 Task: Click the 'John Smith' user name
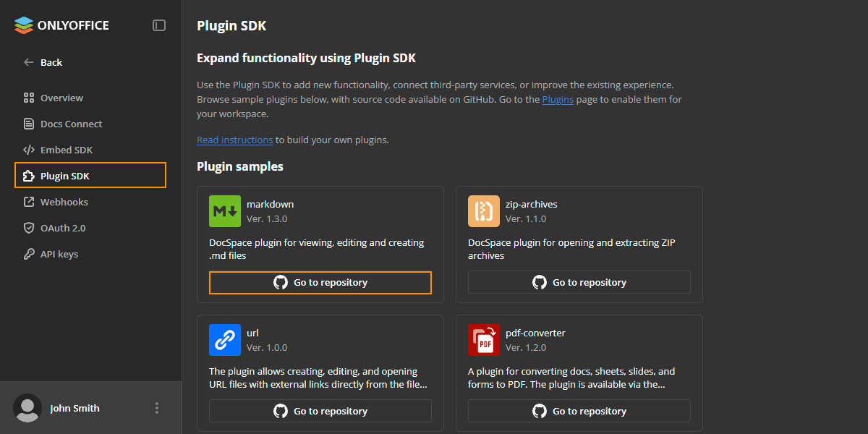pyautogui.click(x=75, y=408)
